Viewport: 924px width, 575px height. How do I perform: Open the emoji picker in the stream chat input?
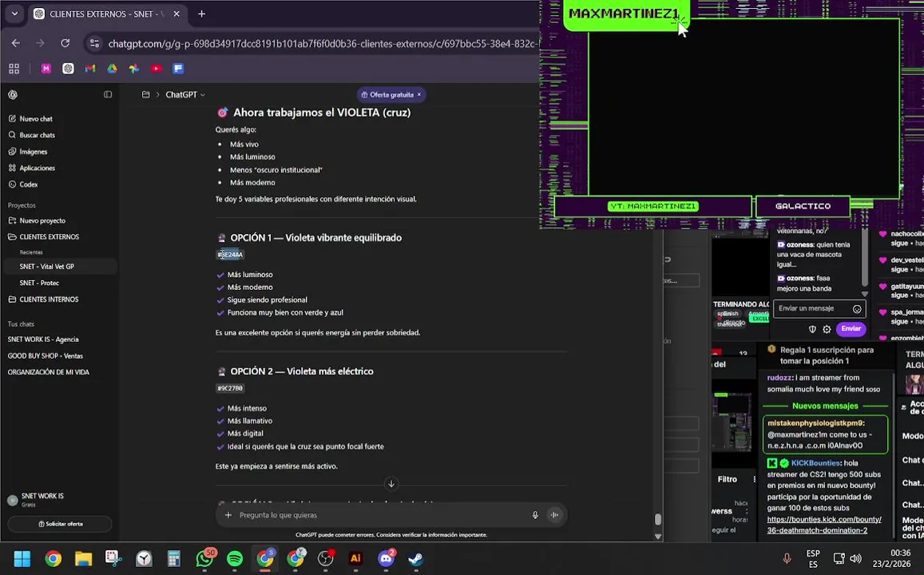tap(857, 309)
